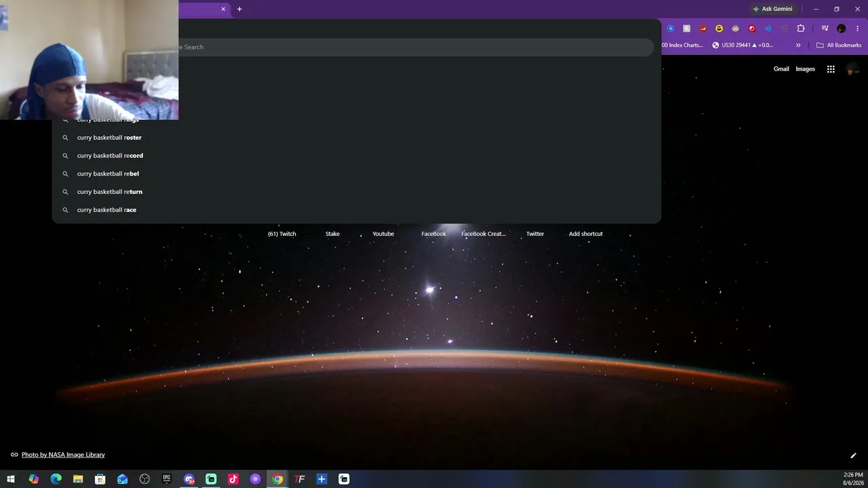Viewport: 868px width, 488px height.
Task: Open the Youtube shortcut
Action: pos(383,234)
